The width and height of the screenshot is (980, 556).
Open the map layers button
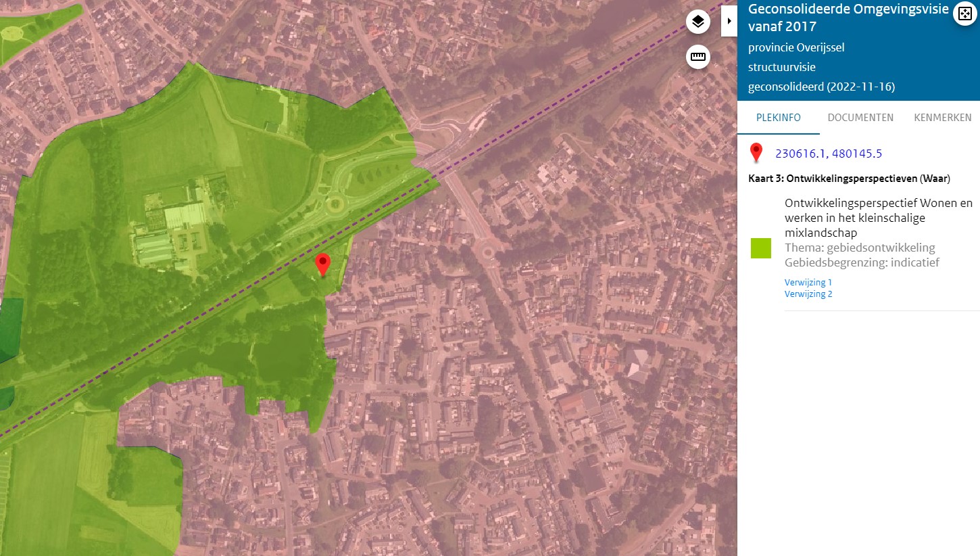[x=698, y=22]
